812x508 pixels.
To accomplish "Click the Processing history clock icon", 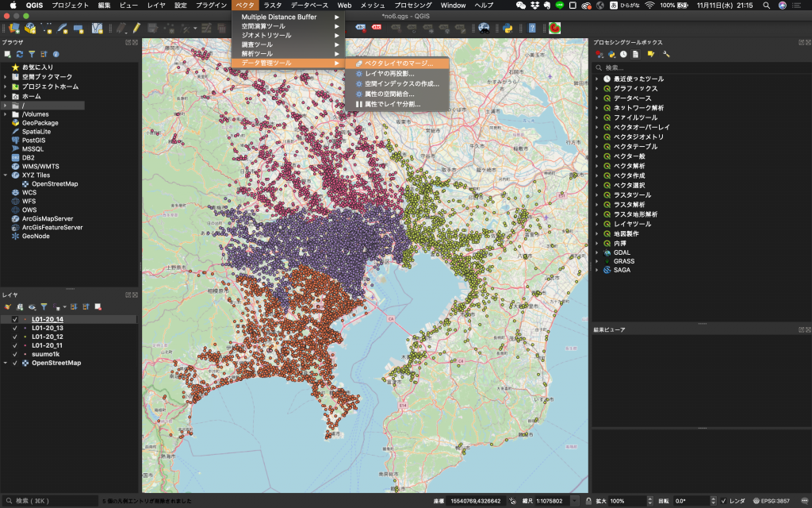I will point(623,54).
